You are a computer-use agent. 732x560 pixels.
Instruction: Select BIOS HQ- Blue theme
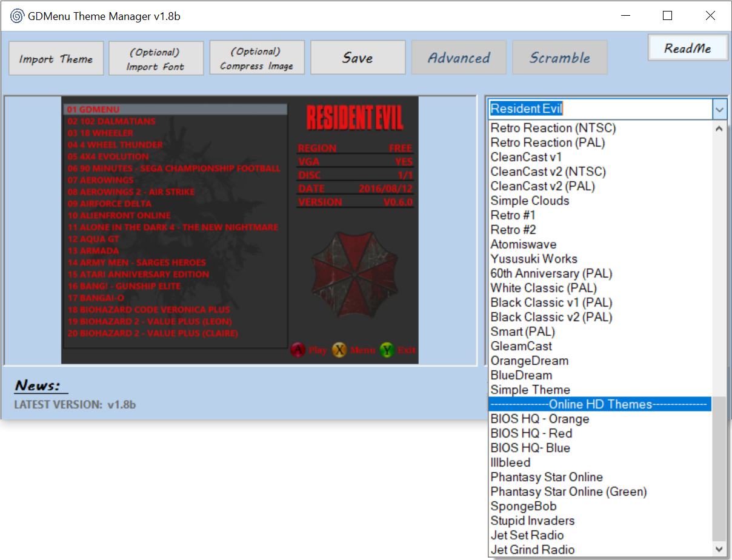[600, 448]
